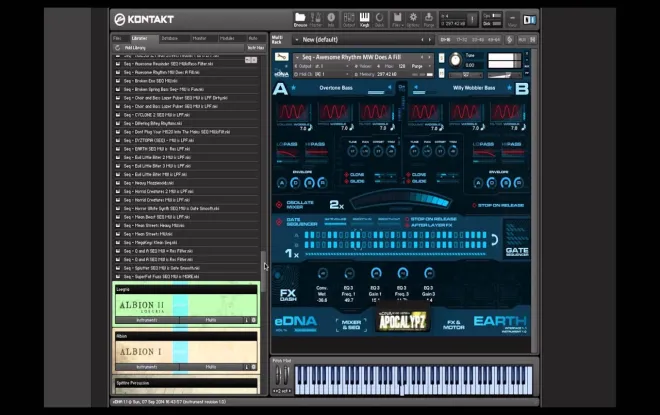This screenshot has height=415, width=660.
Task: Click the global Purge icon
Action: tap(428, 19)
